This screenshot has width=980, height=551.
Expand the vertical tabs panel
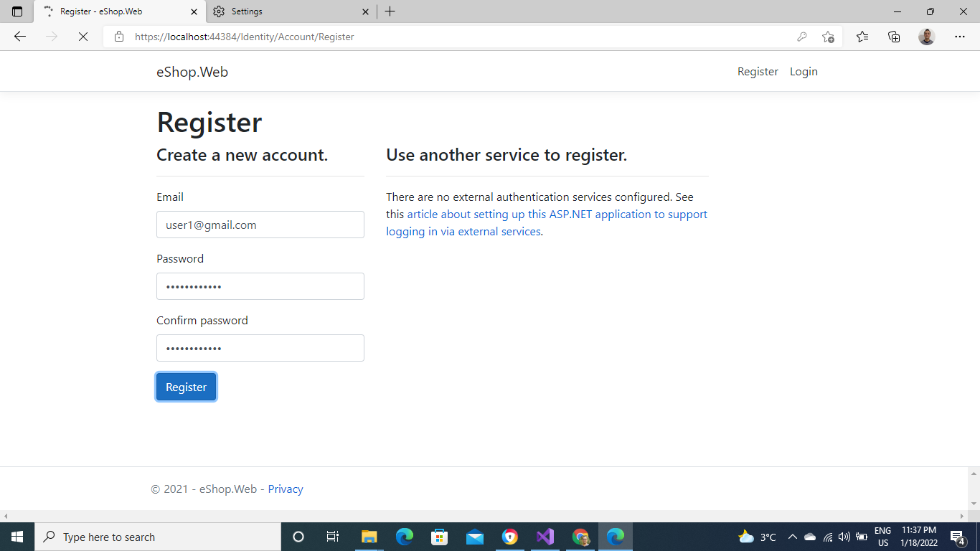pos(16,11)
